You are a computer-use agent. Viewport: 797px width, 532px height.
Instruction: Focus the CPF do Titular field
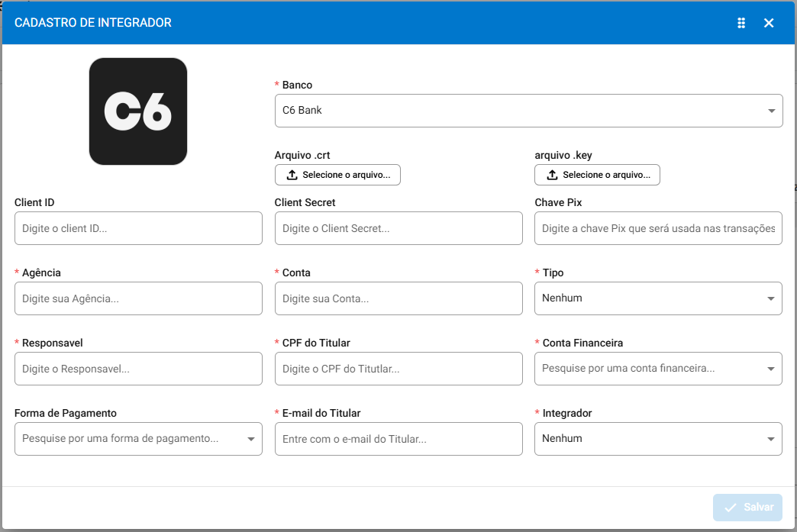(x=398, y=369)
